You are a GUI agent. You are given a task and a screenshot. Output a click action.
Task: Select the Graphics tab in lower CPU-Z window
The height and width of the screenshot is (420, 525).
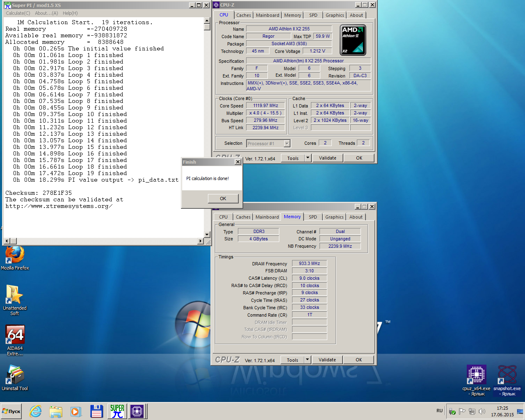[335, 217]
